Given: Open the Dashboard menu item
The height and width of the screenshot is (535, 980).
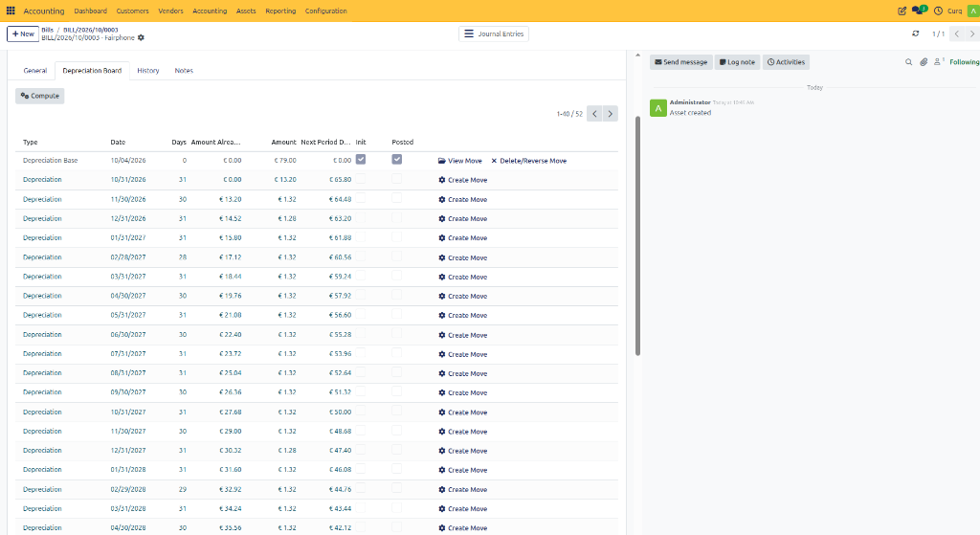Looking at the screenshot, I should [91, 11].
